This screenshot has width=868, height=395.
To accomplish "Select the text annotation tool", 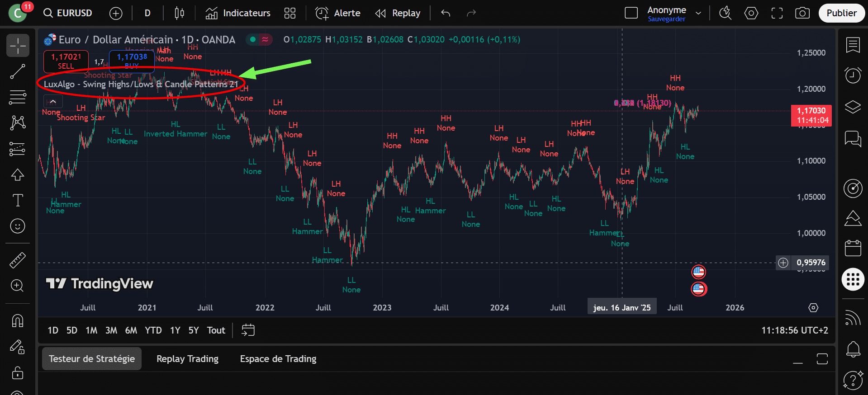I will click(18, 200).
